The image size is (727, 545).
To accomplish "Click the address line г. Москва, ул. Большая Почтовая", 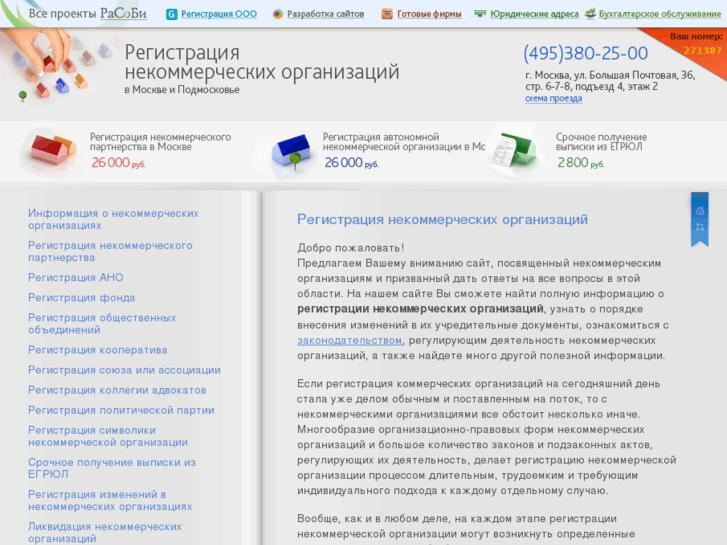I will click(610, 75).
